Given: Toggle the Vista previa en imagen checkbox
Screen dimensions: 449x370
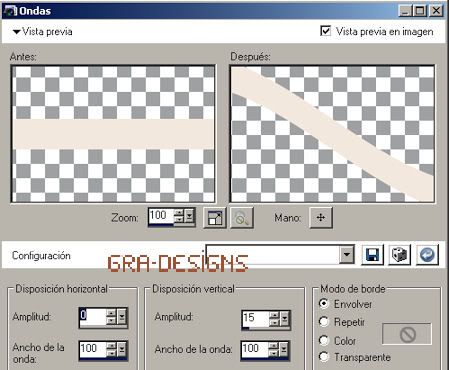Looking at the screenshot, I should pos(325,31).
